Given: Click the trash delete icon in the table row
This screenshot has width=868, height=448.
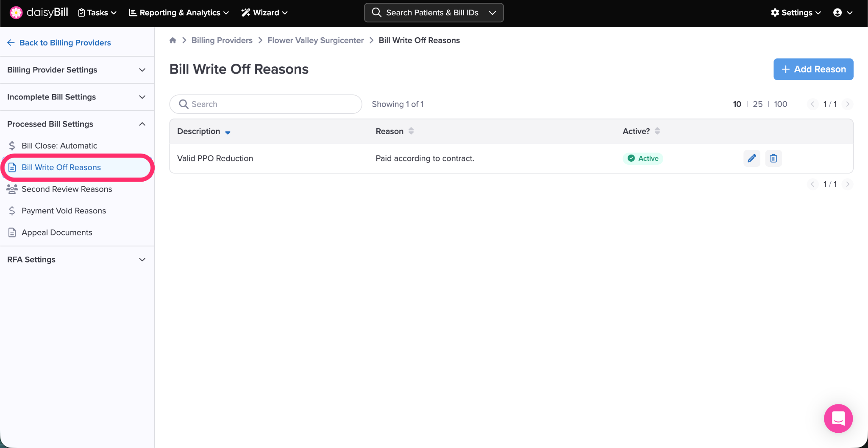Looking at the screenshot, I should pyautogui.click(x=773, y=158).
